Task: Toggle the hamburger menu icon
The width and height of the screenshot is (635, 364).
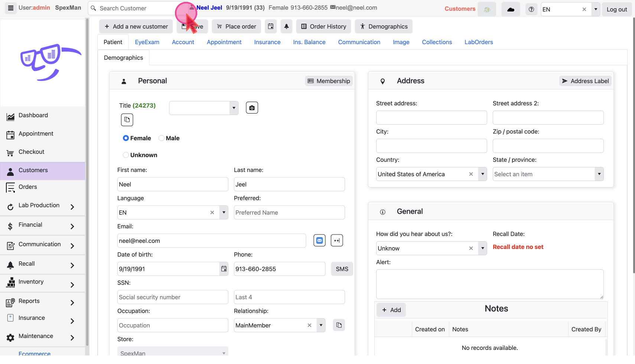Action: [11, 8]
